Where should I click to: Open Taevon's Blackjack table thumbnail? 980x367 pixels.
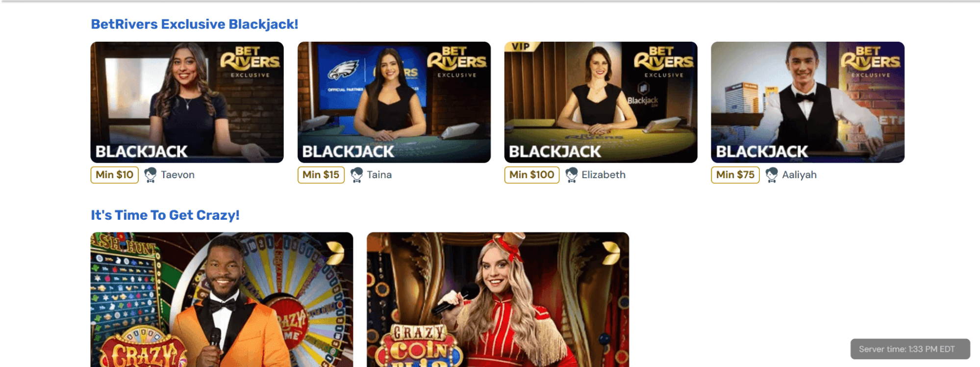pos(187,102)
